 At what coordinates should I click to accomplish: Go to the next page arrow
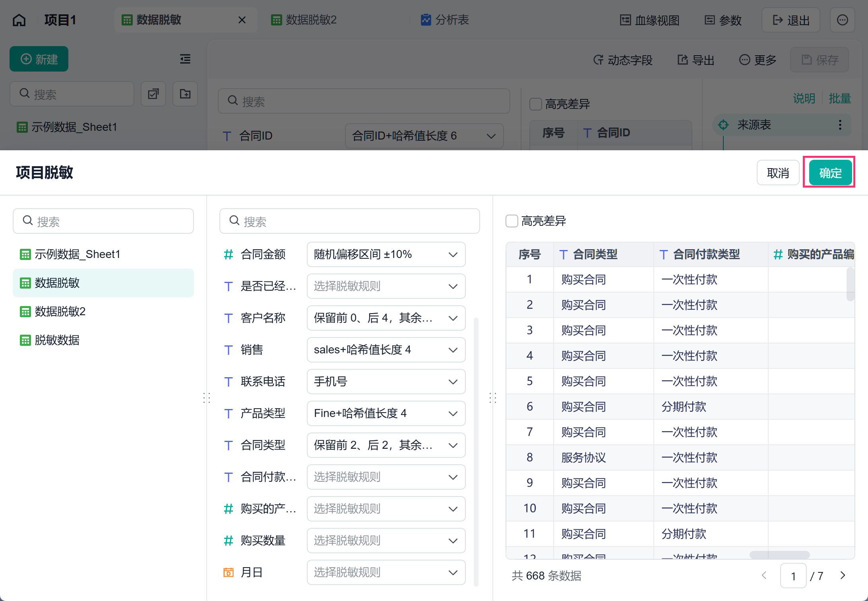pos(843,576)
